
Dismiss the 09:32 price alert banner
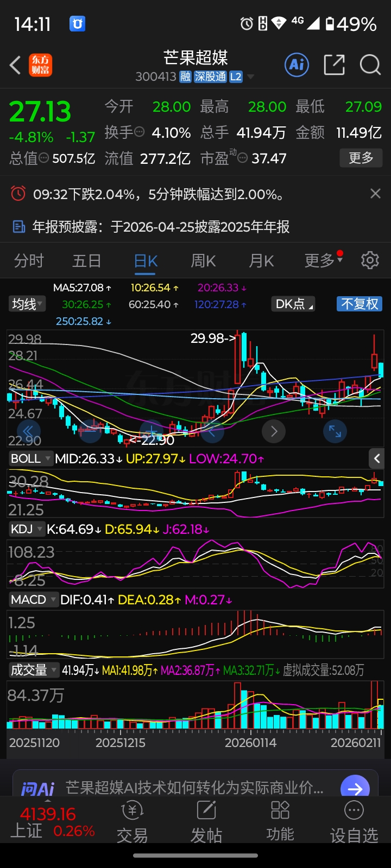[375, 194]
